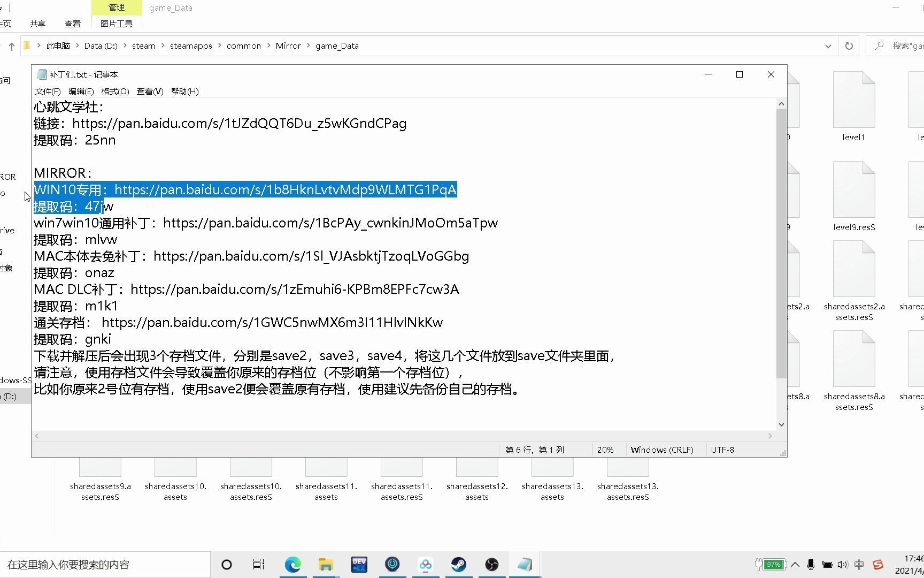Screen dimensions: 924x578
Task: Click the Explorer search box
Action: 896,46
